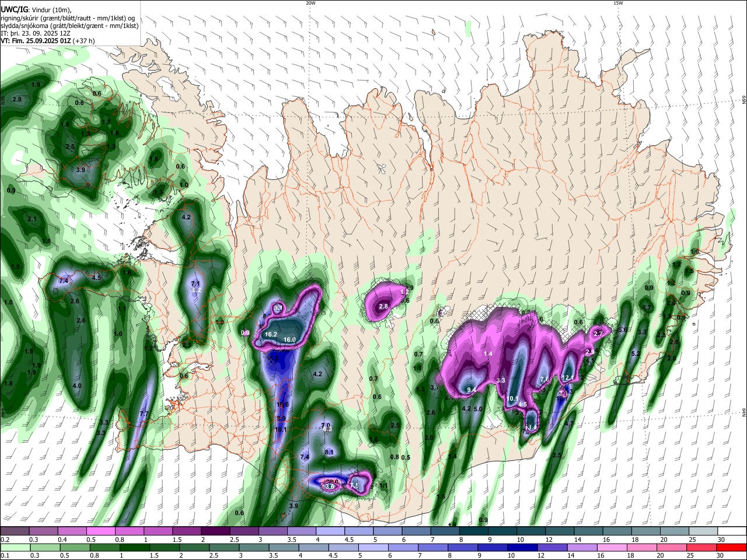
Task: Click the 'IT: þri. 23. 09. 2025 12Z' line
Action: point(36,33)
